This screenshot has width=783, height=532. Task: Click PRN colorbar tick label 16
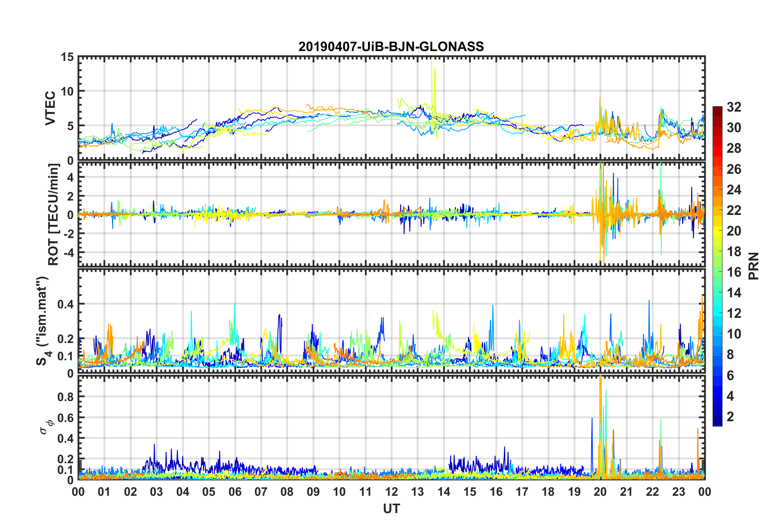tap(734, 272)
